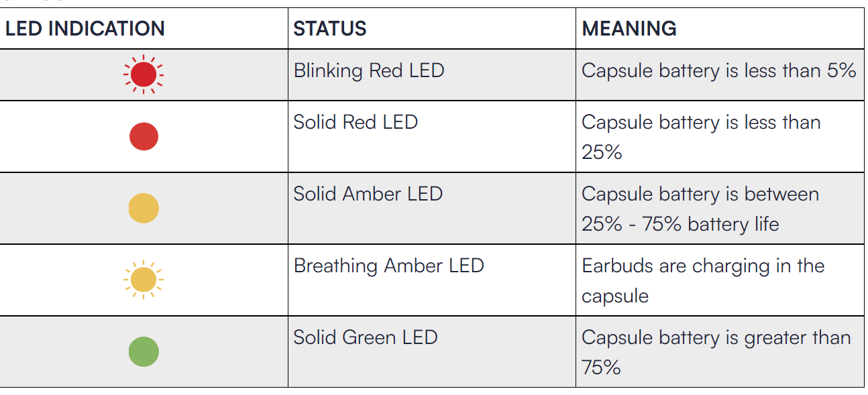Select the MEANING column header

click(x=629, y=29)
